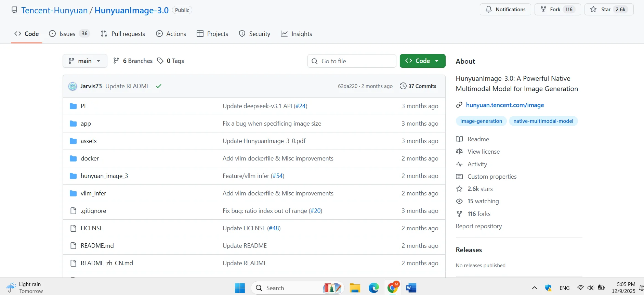Click Jarvis73's avatar image
This screenshot has width=644, height=295.
[x=73, y=86]
